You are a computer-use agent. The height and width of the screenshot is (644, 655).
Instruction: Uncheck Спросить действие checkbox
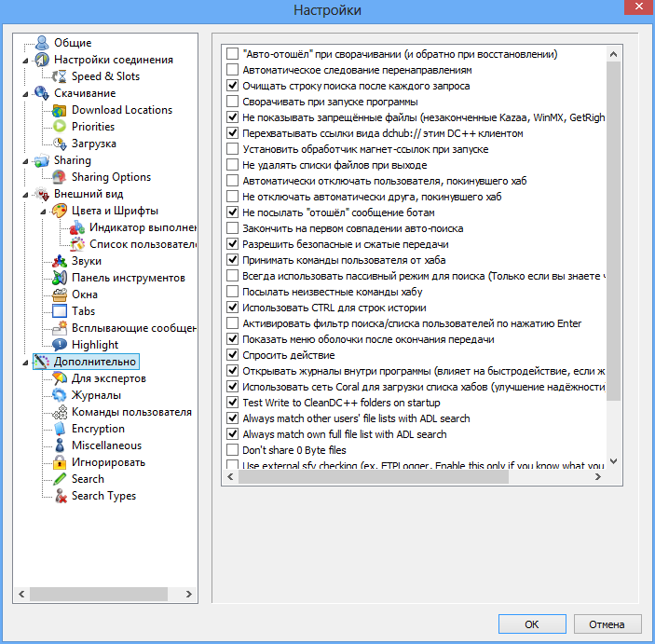pos(232,355)
